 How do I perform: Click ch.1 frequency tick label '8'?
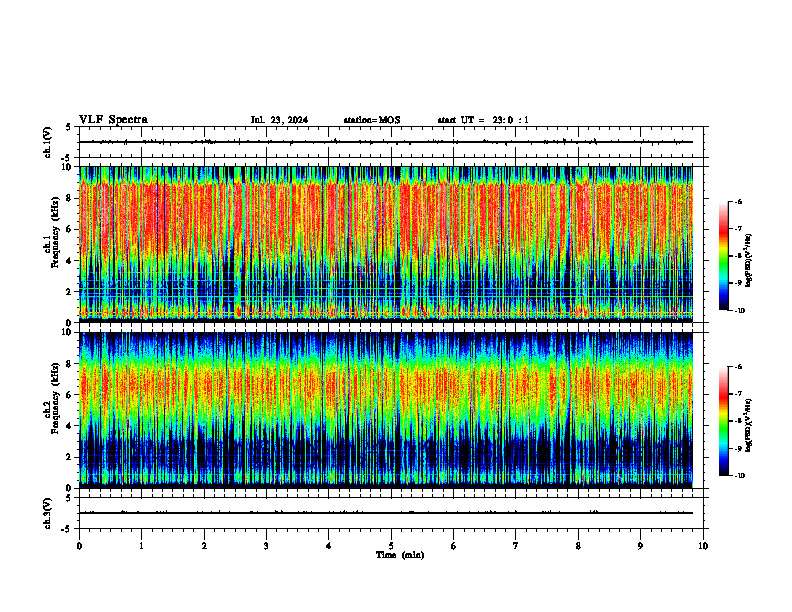point(71,198)
